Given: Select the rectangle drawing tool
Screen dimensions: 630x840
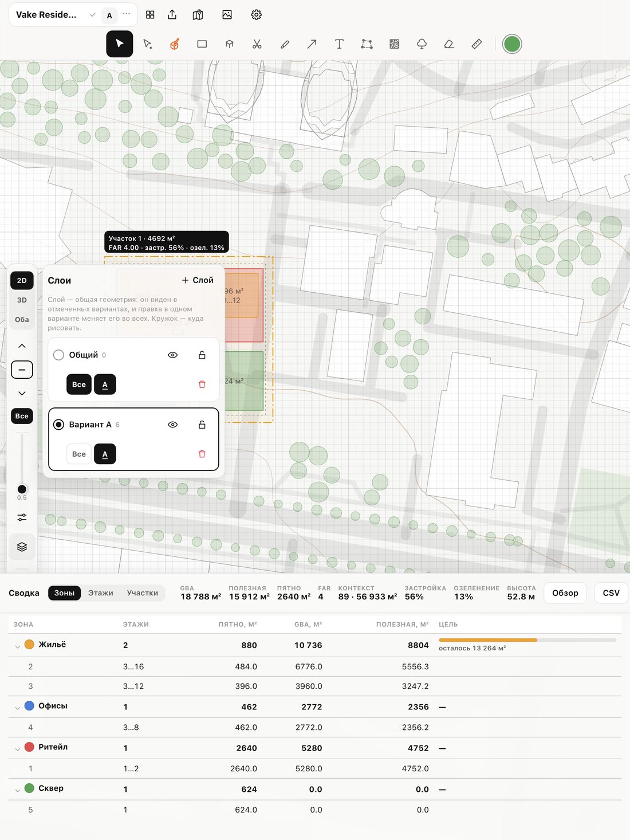Looking at the screenshot, I should pyautogui.click(x=202, y=44).
